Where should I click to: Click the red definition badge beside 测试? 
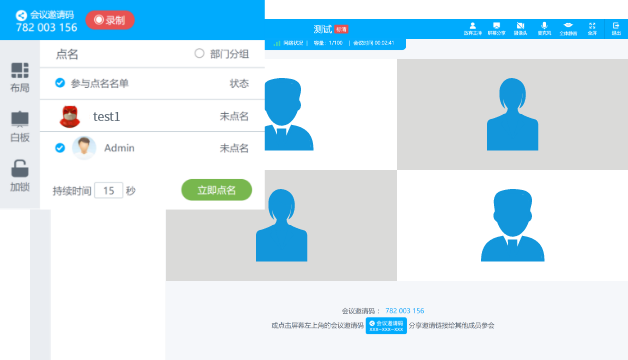click(342, 29)
